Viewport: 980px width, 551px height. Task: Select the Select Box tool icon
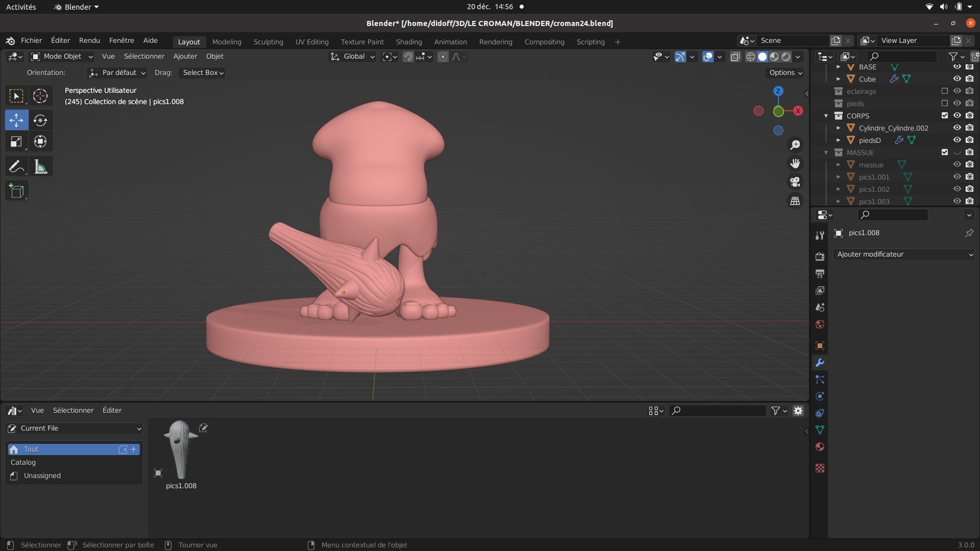pos(16,96)
